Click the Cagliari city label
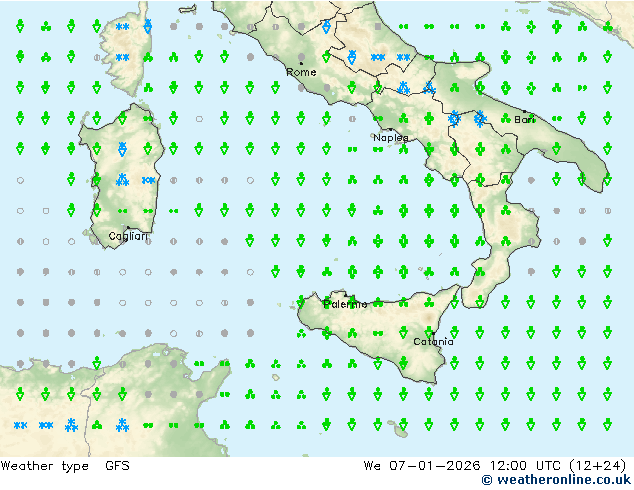Image resolution: width=634 pixels, height=490 pixels. (128, 236)
